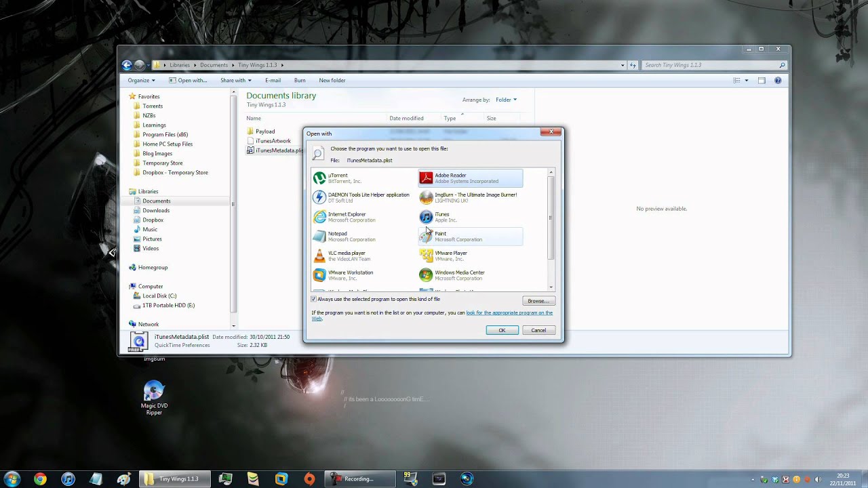Viewport: 868px width, 488px height.
Task: Select Notepad in the Open with dialog
Action: (363, 237)
